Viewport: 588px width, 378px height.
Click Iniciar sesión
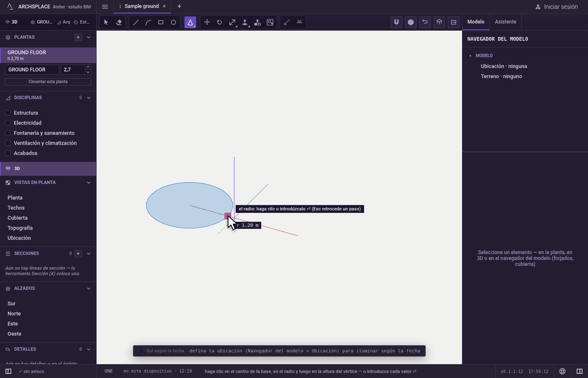(556, 7)
